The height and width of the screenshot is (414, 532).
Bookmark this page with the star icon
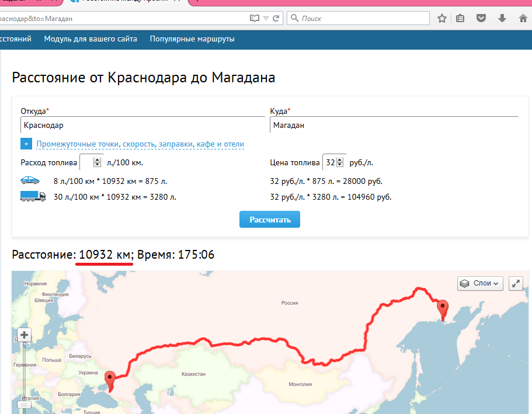442,18
